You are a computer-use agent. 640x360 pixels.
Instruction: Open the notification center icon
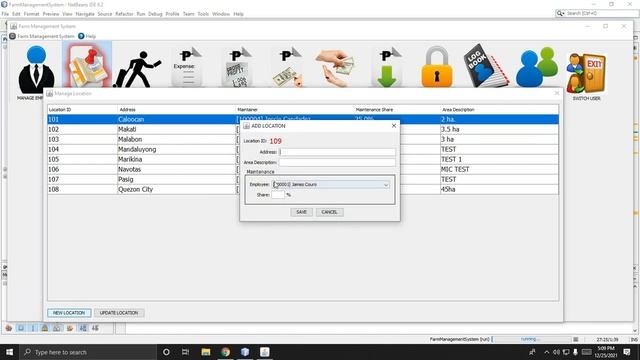tap(627, 352)
